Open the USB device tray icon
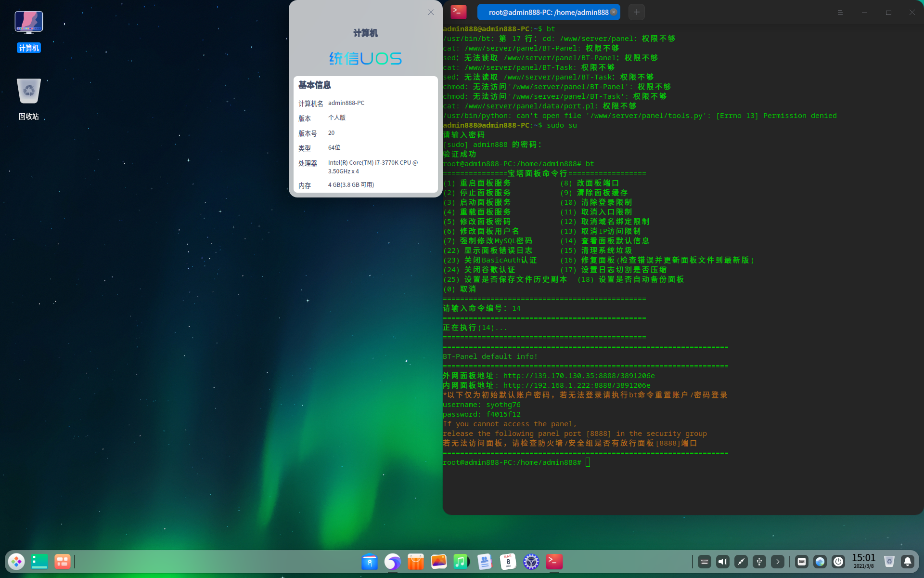The height and width of the screenshot is (578, 924). (759, 562)
